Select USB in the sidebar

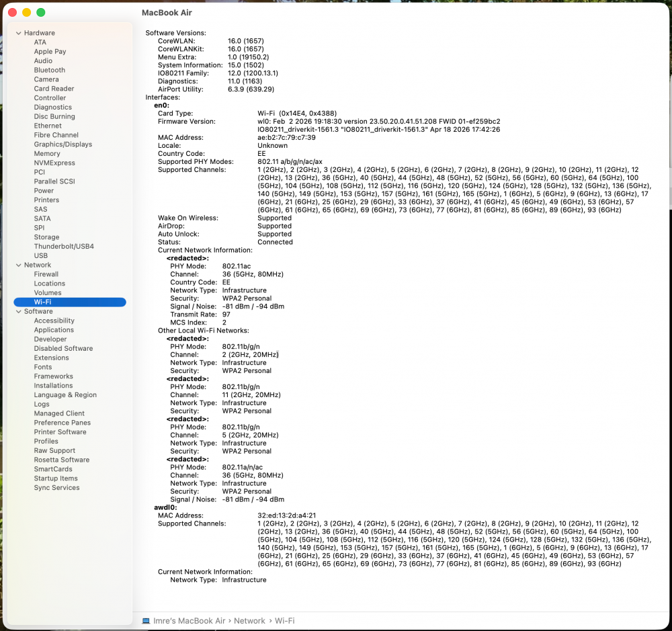click(41, 255)
